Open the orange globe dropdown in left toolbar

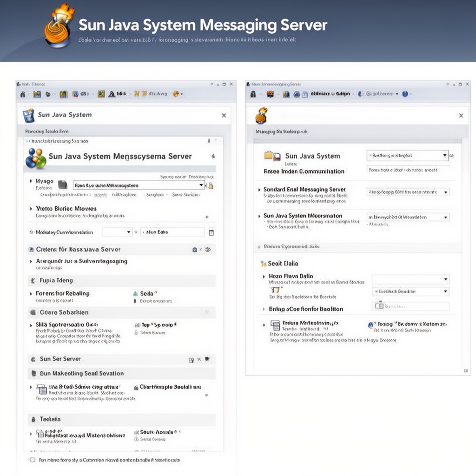[x=178, y=94]
